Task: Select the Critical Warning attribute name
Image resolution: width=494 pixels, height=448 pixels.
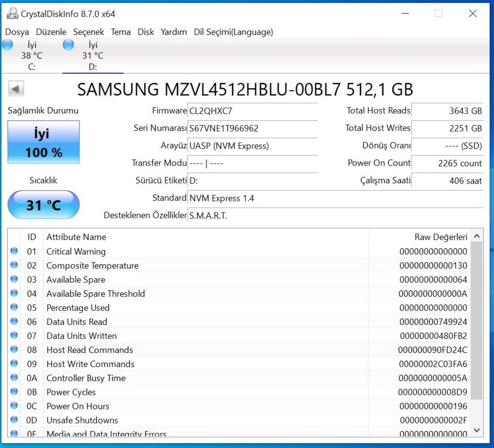Action: click(x=76, y=252)
